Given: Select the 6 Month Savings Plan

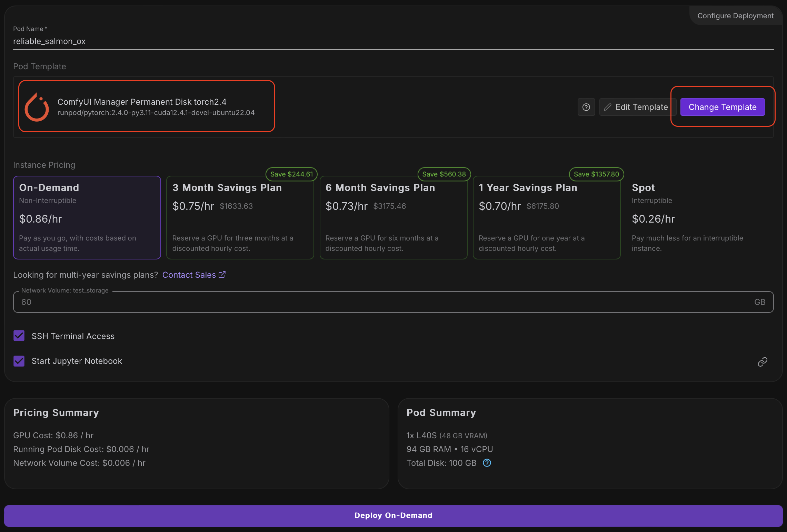Looking at the screenshot, I should pyautogui.click(x=393, y=217).
